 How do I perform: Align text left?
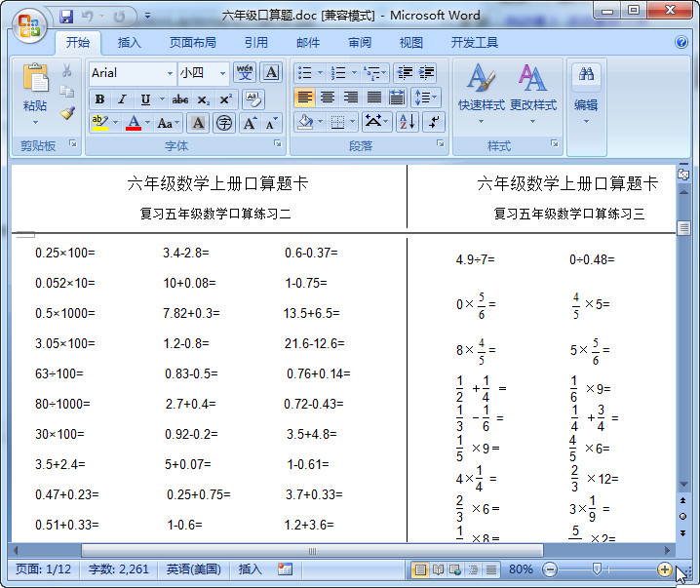(305, 97)
